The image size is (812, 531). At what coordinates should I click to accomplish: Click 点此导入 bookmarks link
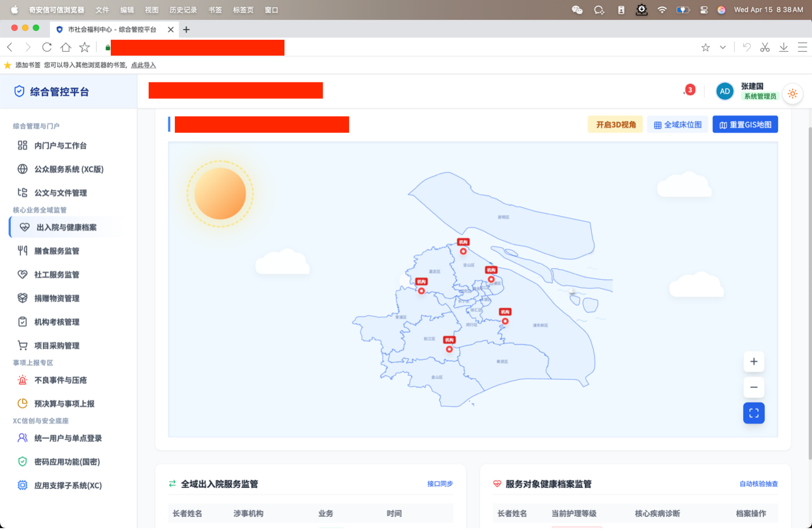pyautogui.click(x=144, y=65)
